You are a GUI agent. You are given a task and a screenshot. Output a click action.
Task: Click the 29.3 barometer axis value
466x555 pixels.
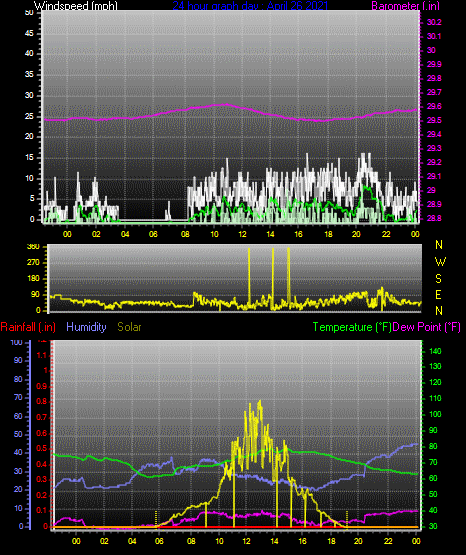[x=434, y=148]
